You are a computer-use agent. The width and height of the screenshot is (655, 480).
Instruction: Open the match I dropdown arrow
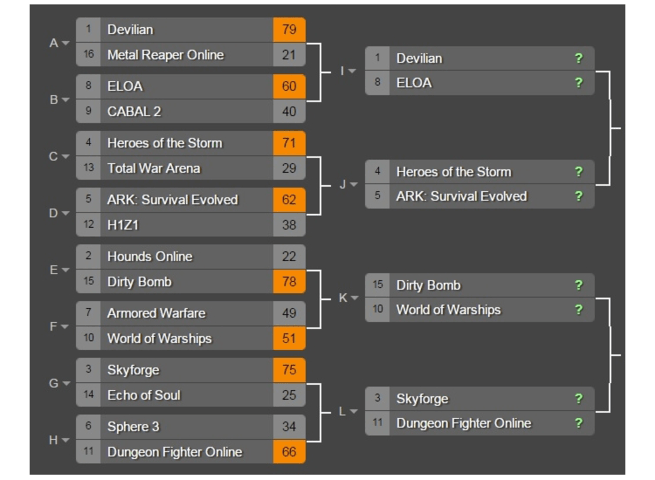click(352, 71)
